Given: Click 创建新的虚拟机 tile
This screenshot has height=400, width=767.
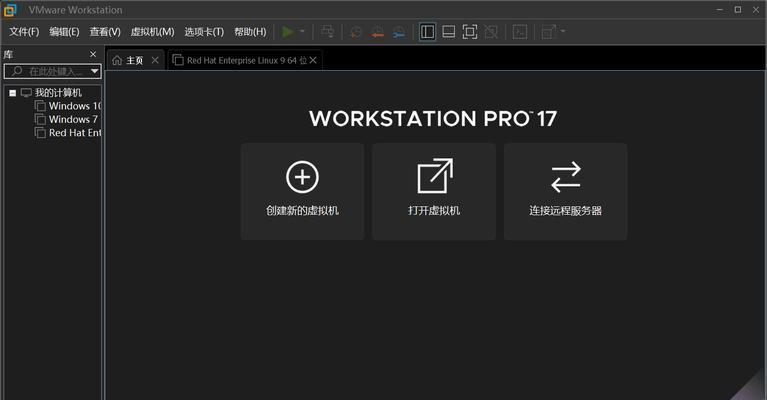Looking at the screenshot, I should pyautogui.click(x=302, y=191).
